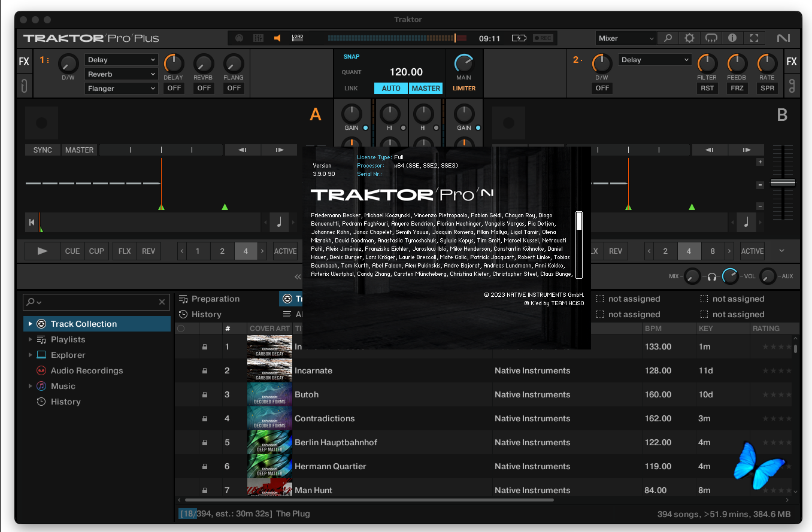Image resolution: width=812 pixels, height=532 pixels.
Task: Click the browser search field
Action: click(96, 302)
